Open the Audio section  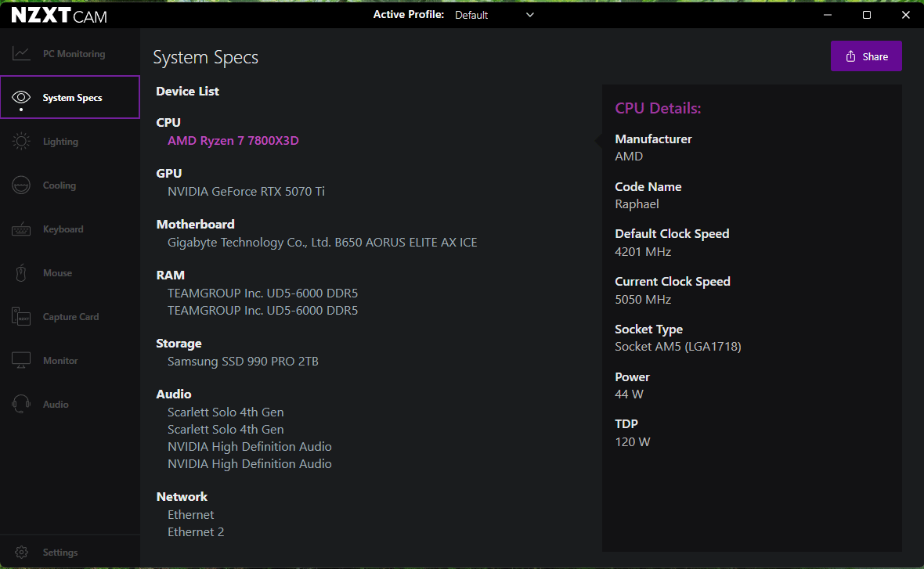70,404
